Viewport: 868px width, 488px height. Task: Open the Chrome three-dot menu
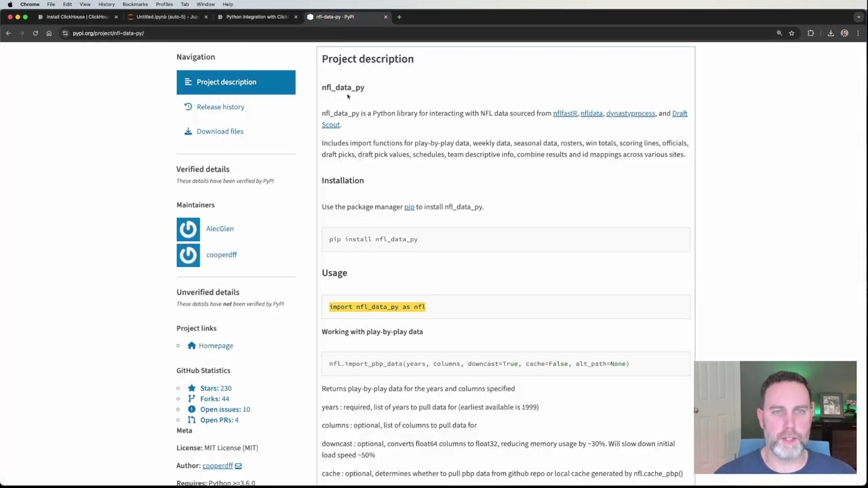pos(858,33)
